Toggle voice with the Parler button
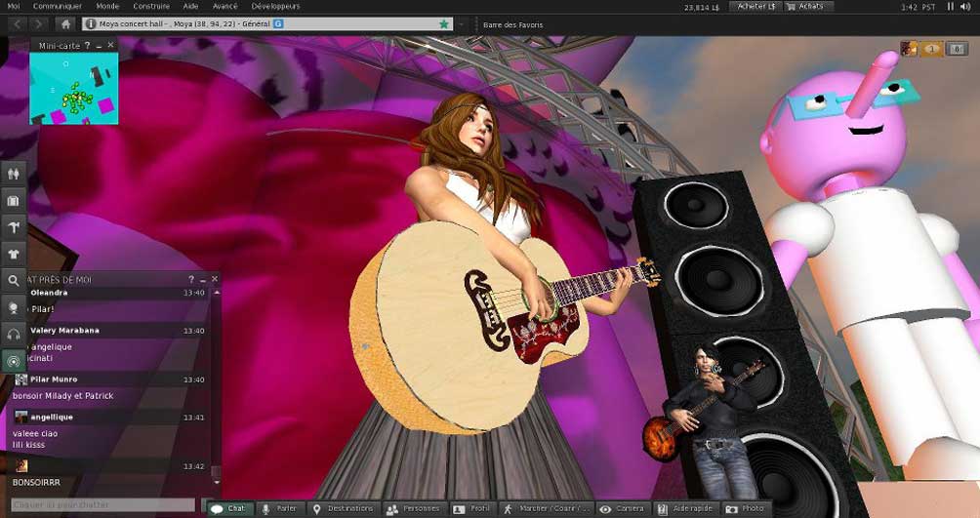Image resolution: width=980 pixels, height=518 pixels. click(279, 509)
